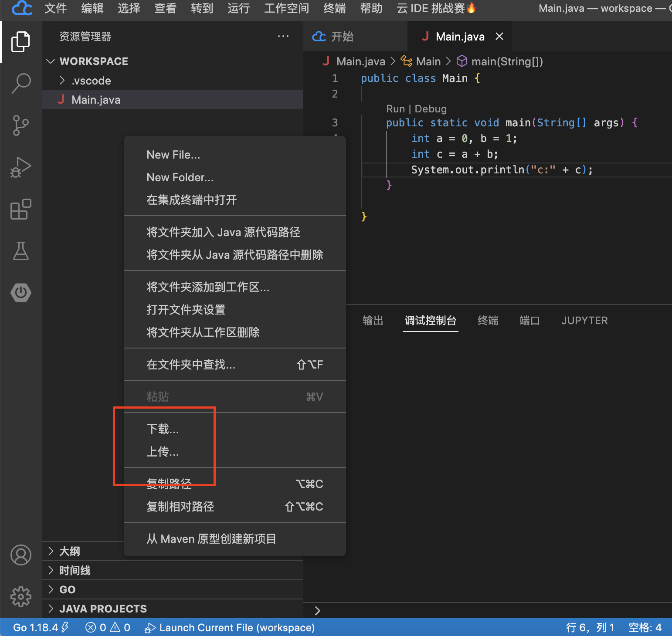The image size is (672, 636).
Task: Click the 行 6, 列 1 cursor position
Action: (590, 627)
